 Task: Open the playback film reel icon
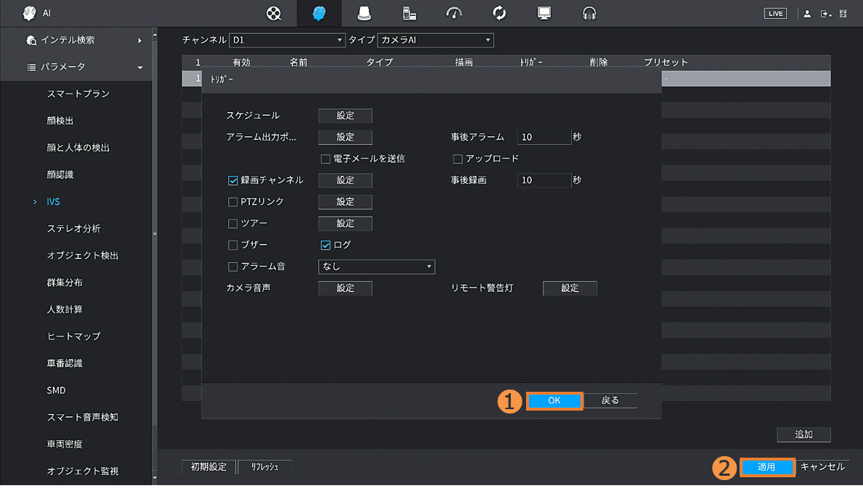point(274,13)
